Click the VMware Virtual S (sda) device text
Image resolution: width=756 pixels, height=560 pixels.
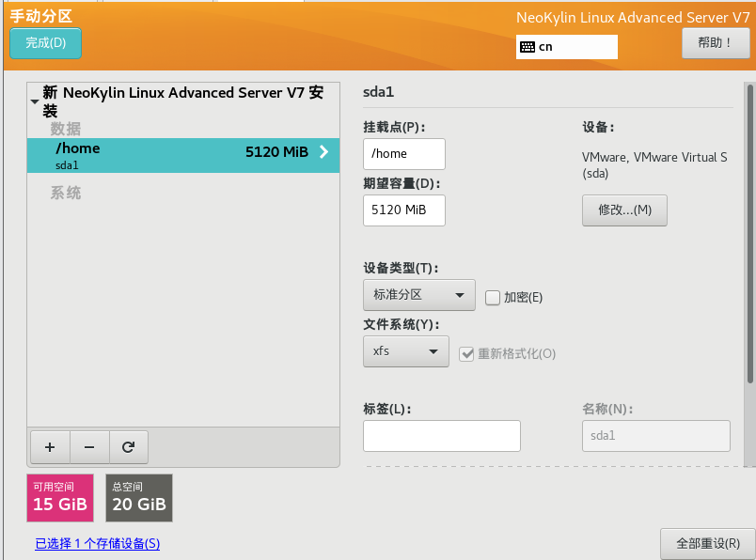pos(654,164)
